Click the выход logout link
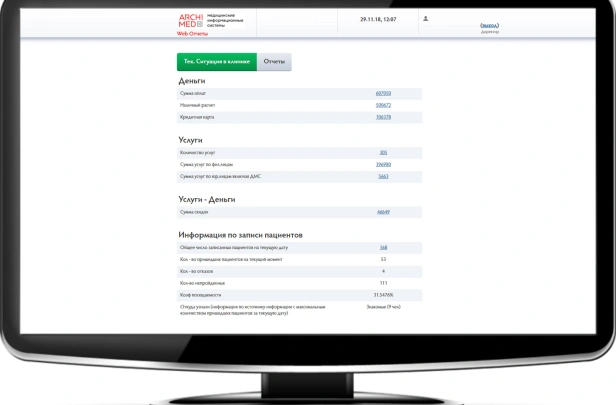 tap(489, 25)
